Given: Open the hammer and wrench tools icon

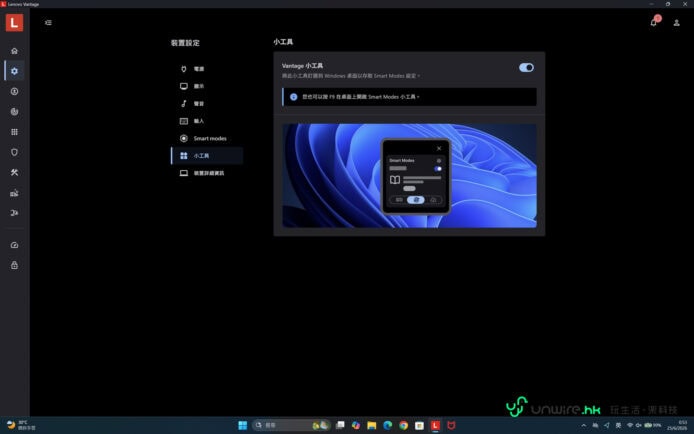Looking at the screenshot, I should 14,173.
